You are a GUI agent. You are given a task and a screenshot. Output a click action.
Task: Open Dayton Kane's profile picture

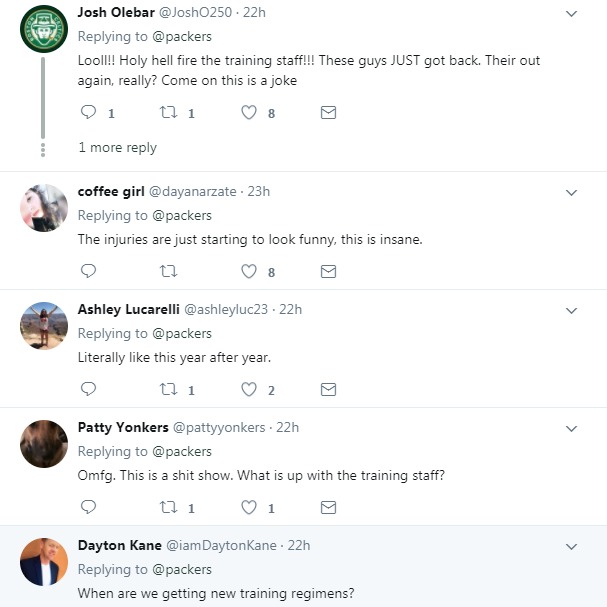click(43, 562)
